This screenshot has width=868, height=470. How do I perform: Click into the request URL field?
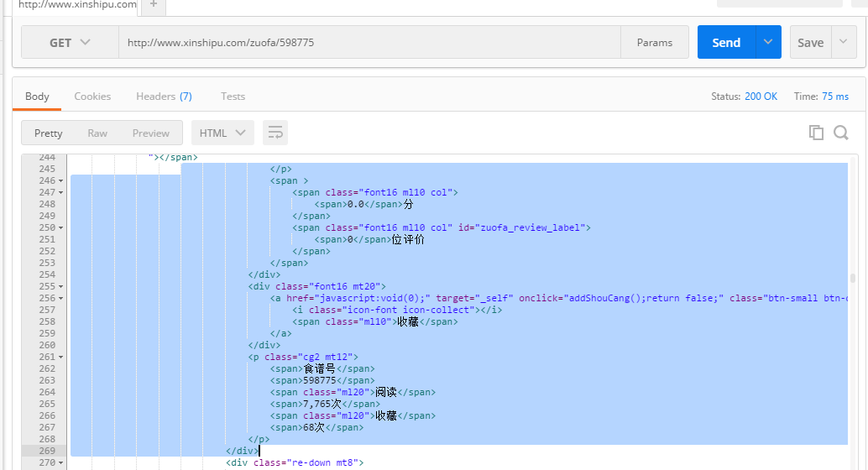pyautogui.click(x=369, y=43)
